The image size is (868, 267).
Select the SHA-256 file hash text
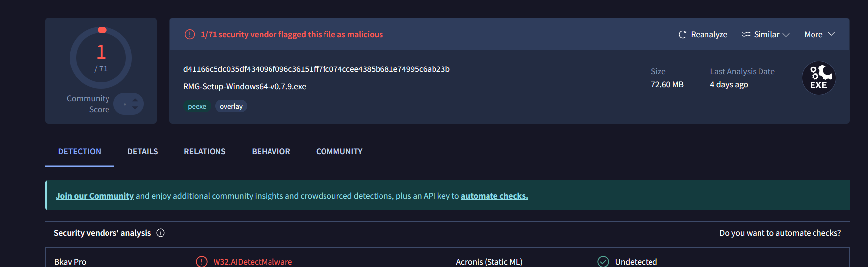(317, 69)
